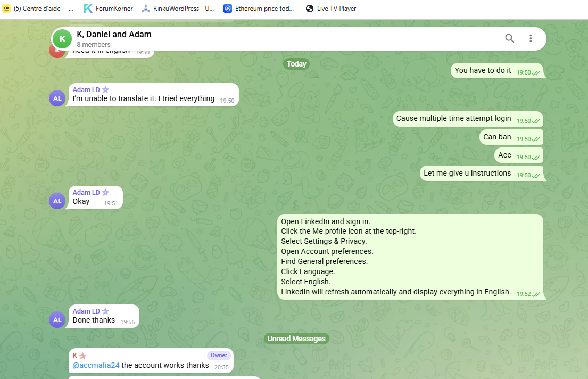Viewport: 588px width, 379px height.
Task: Select the LinkedIn instructions message bubble
Action: (410, 257)
